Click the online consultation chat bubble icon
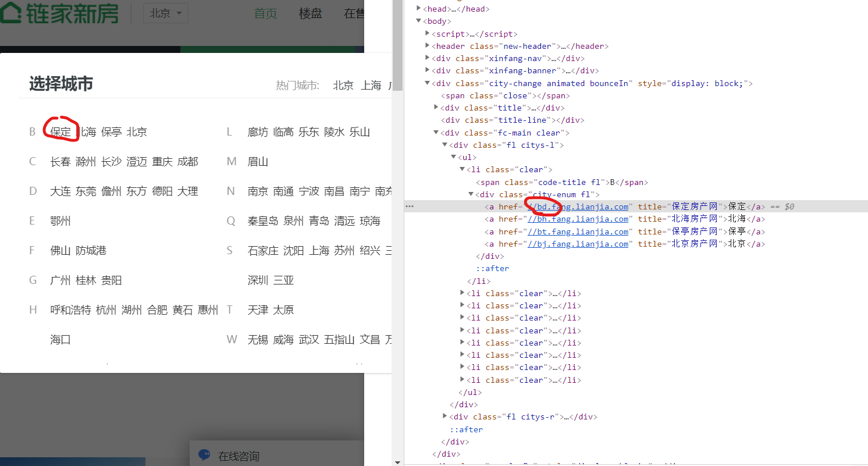 [x=204, y=456]
